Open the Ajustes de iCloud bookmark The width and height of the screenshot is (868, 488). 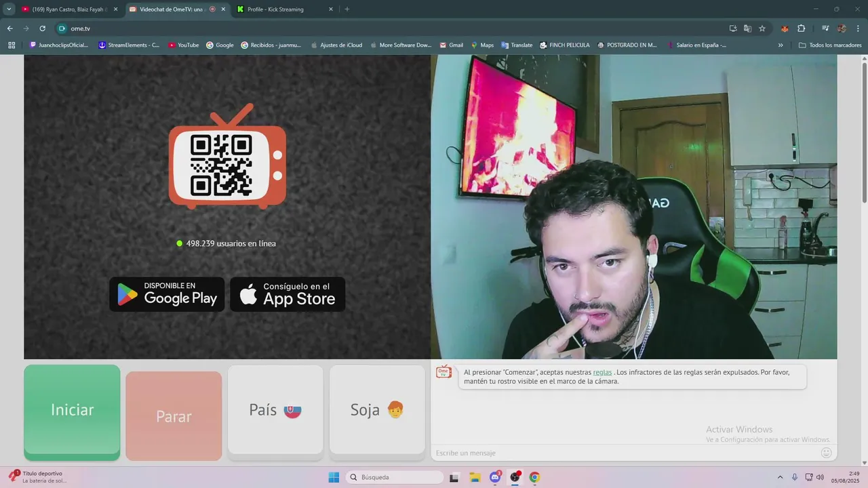336,45
